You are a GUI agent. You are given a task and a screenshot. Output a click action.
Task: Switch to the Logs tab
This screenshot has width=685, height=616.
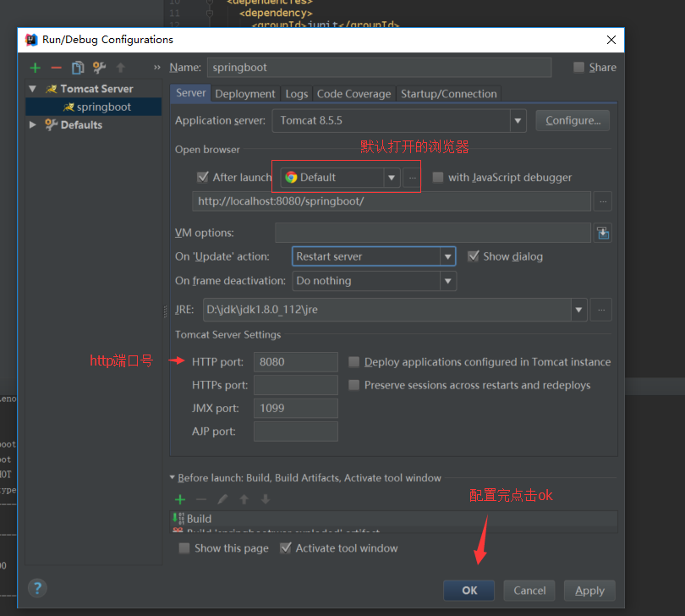pos(297,94)
